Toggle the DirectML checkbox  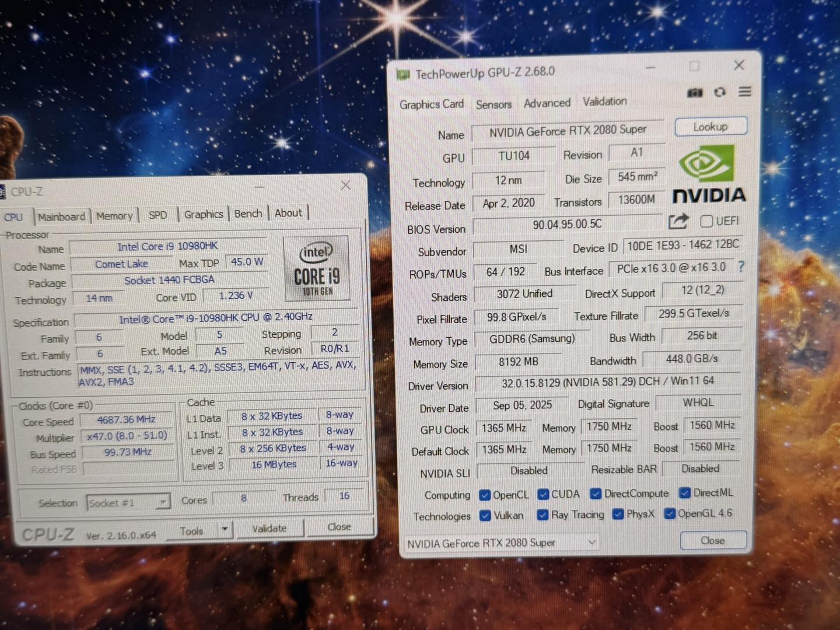click(x=685, y=493)
